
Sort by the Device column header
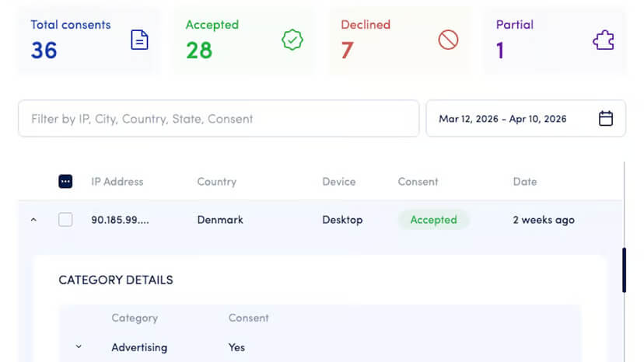(339, 182)
